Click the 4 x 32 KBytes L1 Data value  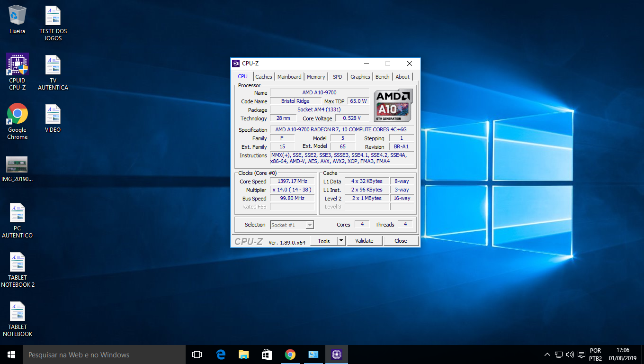[367, 181]
